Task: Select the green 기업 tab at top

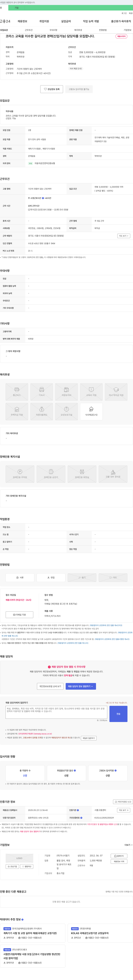Action: (16, 8)
